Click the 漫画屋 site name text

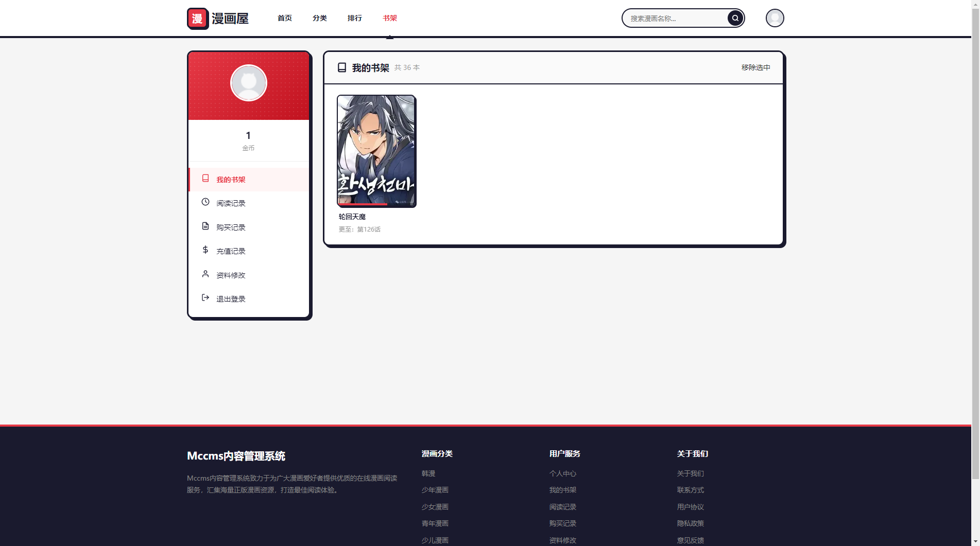(x=230, y=19)
